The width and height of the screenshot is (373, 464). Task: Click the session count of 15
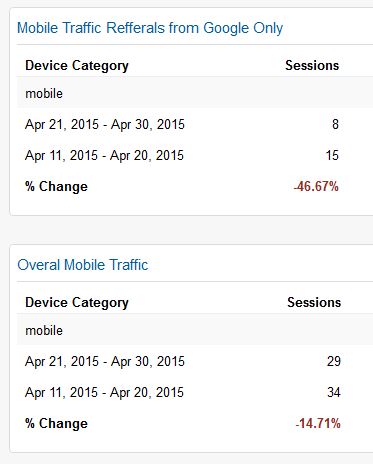(x=332, y=155)
